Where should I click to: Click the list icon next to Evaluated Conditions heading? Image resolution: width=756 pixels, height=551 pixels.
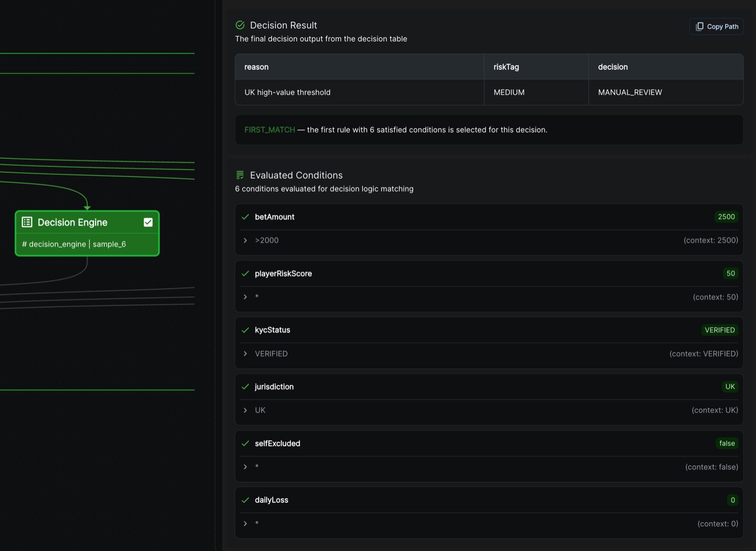click(239, 174)
